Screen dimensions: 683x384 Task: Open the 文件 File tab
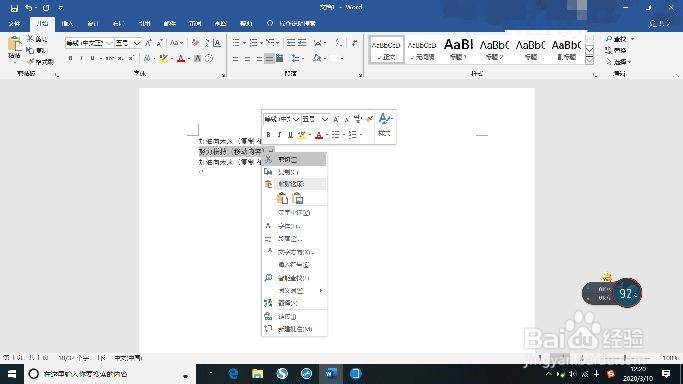point(14,24)
